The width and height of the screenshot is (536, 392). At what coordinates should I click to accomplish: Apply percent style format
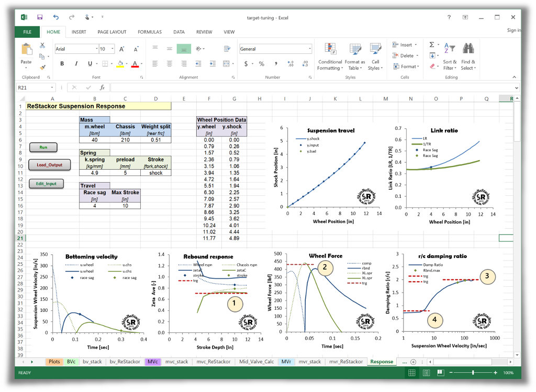[x=262, y=63]
